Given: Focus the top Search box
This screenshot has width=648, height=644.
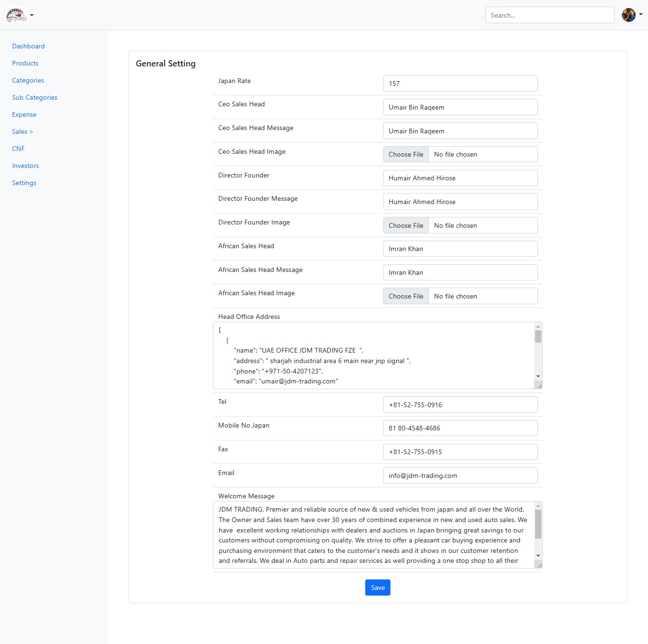Looking at the screenshot, I should click(549, 15).
